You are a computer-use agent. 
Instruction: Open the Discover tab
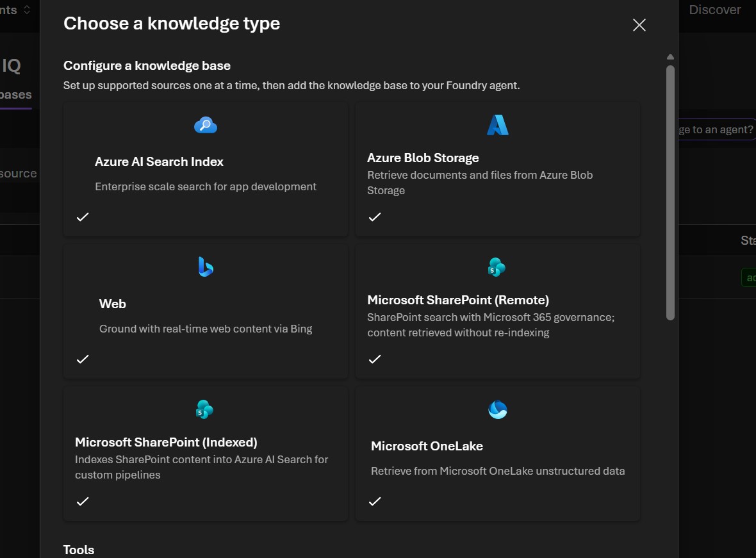tap(714, 10)
